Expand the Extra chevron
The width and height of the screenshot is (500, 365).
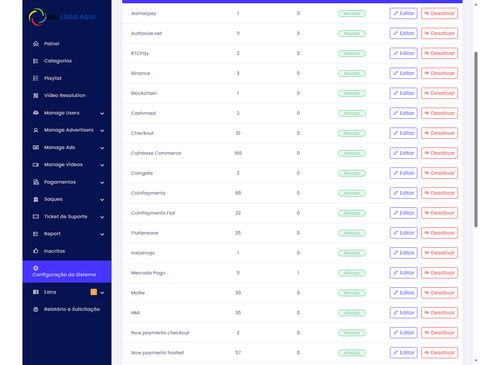(x=102, y=293)
